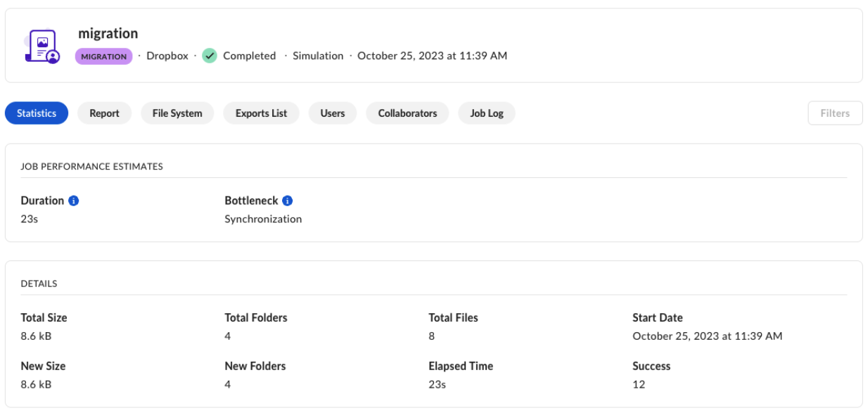
Task: Click the Duration label
Action: [x=42, y=201]
